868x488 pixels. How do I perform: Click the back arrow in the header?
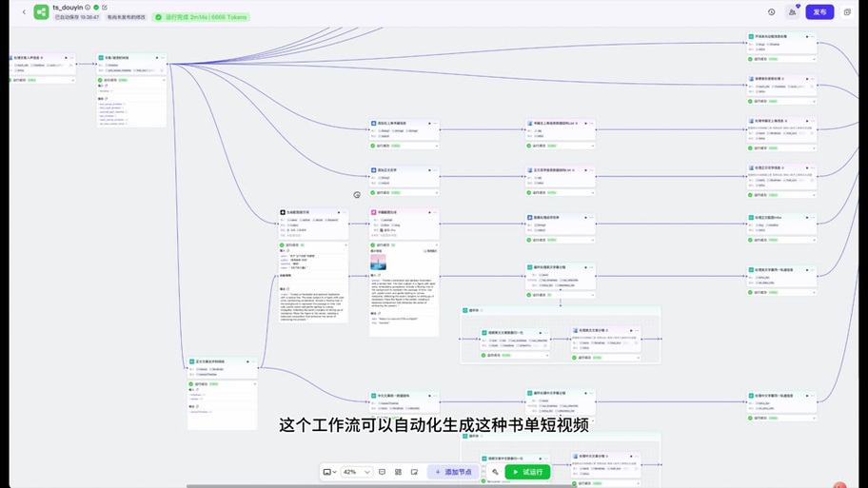24,12
